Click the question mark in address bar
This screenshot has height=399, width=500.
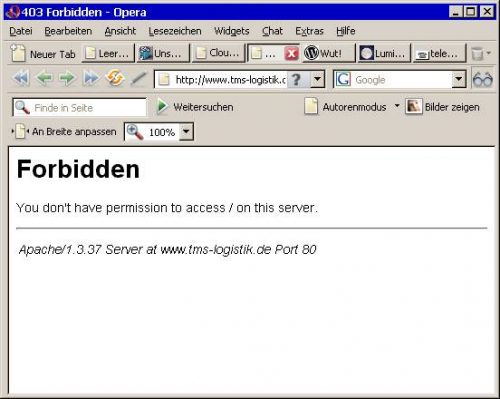click(x=296, y=80)
